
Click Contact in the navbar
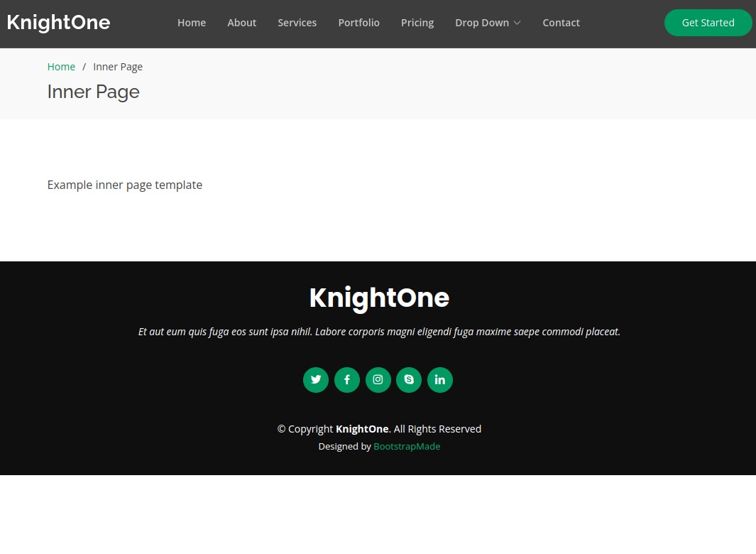click(561, 23)
